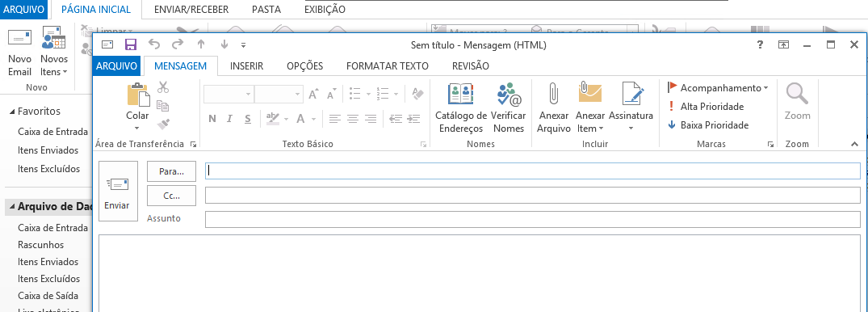The image size is (868, 312).
Task: Click the Redo arrow in quick access toolbar
Action: (177, 45)
